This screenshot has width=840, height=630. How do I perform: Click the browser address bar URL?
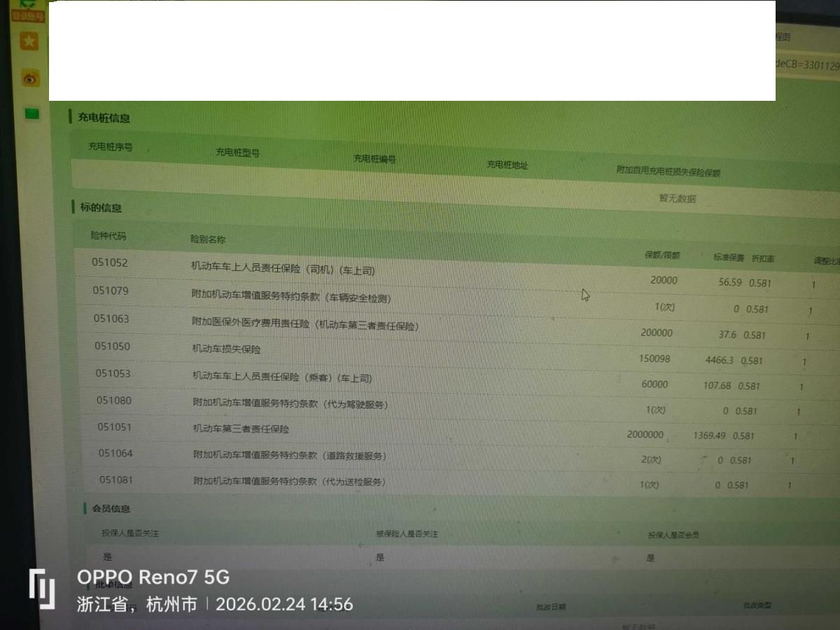[806, 65]
